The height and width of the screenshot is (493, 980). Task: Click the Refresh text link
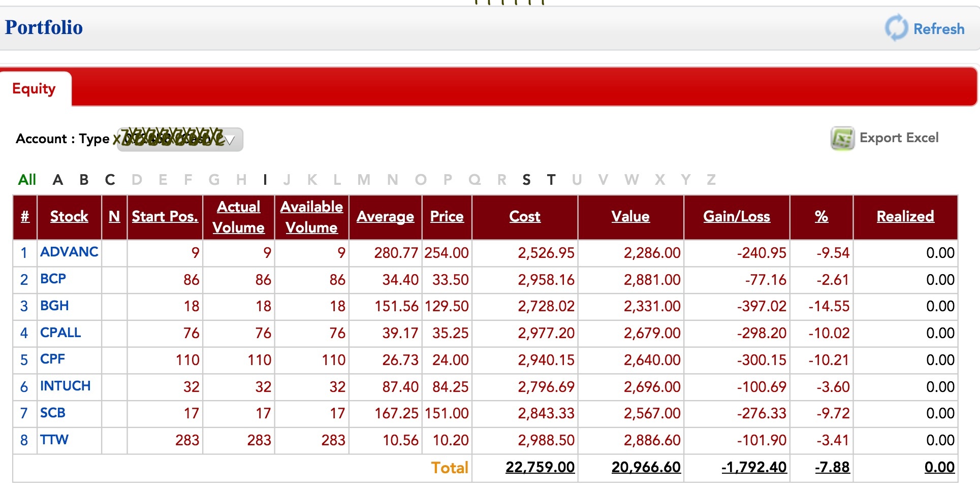pyautogui.click(x=939, y=29)
